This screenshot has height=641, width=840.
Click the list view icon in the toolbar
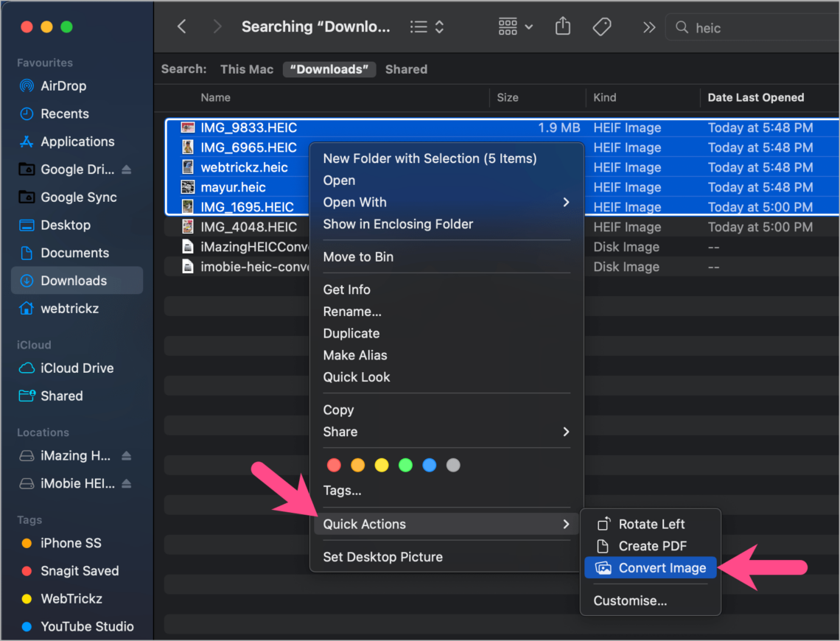click(x=418, y=27)
